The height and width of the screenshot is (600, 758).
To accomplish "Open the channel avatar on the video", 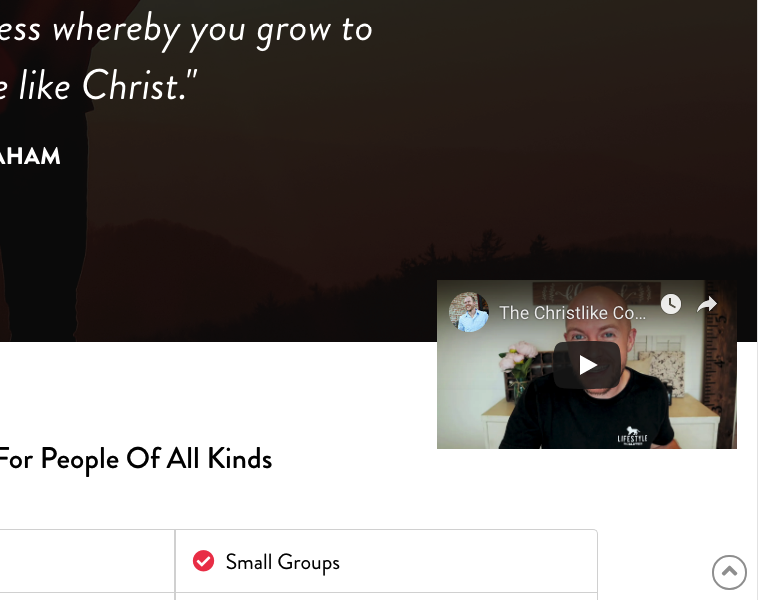I will click(468, 312).
